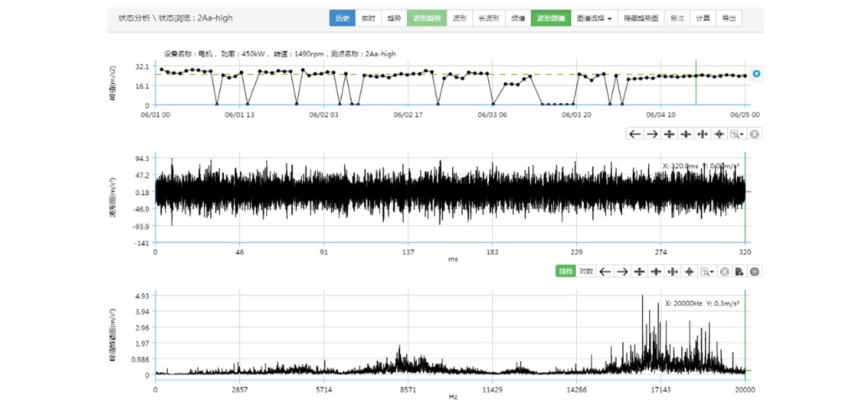Toggle the 波形频谱 view button
Viewport: 868px width, 405px height.
(550, 18)
